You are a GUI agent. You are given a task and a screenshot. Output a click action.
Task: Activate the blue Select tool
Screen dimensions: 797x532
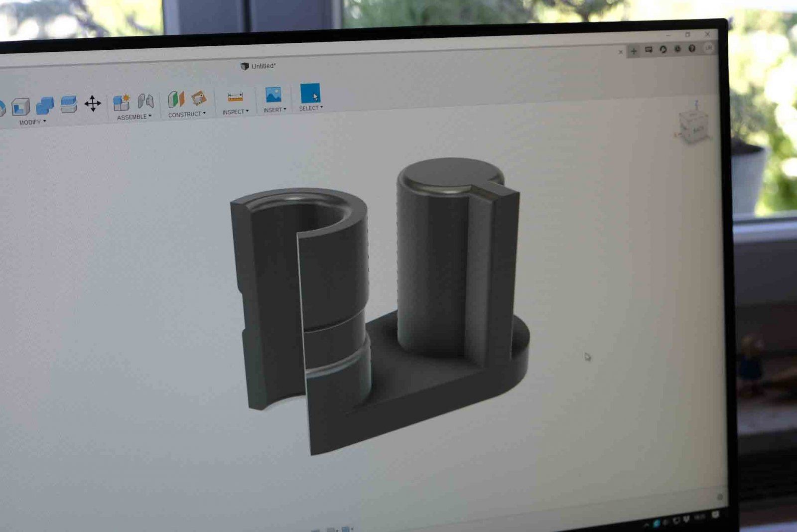pyautogui.click(x=310, y=93)
